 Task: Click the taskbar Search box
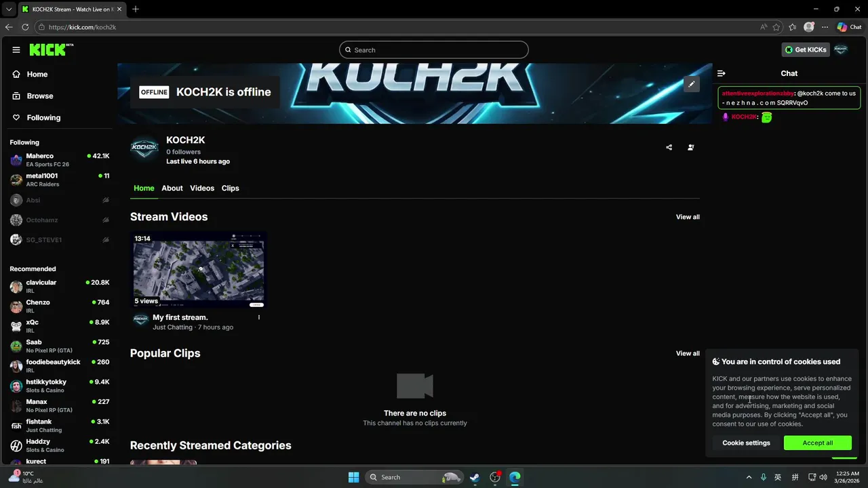tap(414, 477)
